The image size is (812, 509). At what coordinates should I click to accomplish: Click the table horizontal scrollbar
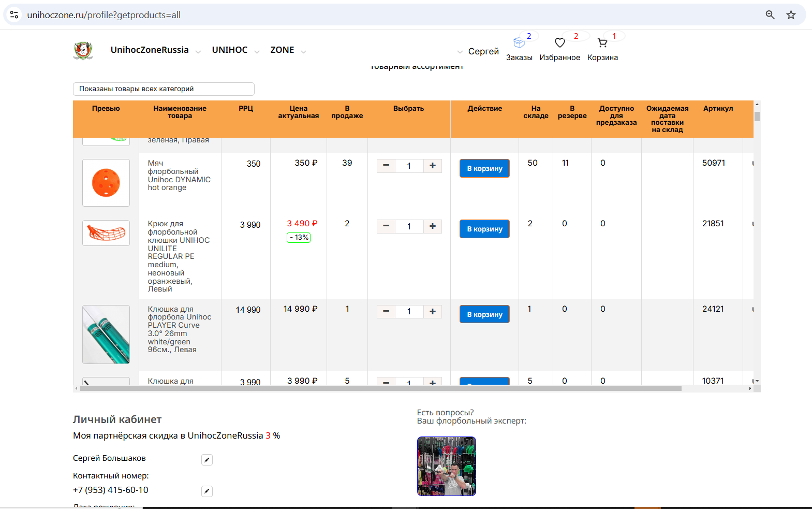tap(381, 388)
